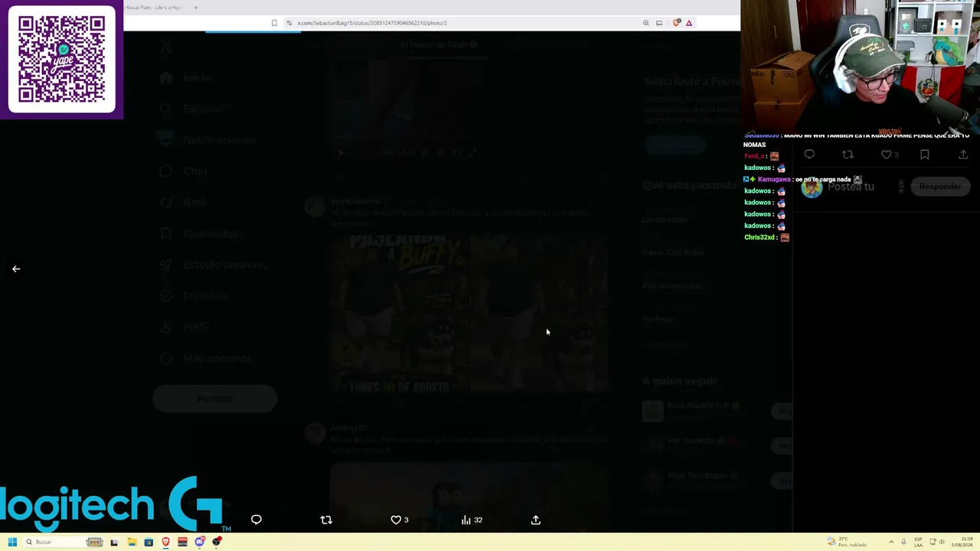Image resolution: width=980 pixels, height=551 pixels.
Task: Open replies with the side panel comment icon
Action: point(809,155)
